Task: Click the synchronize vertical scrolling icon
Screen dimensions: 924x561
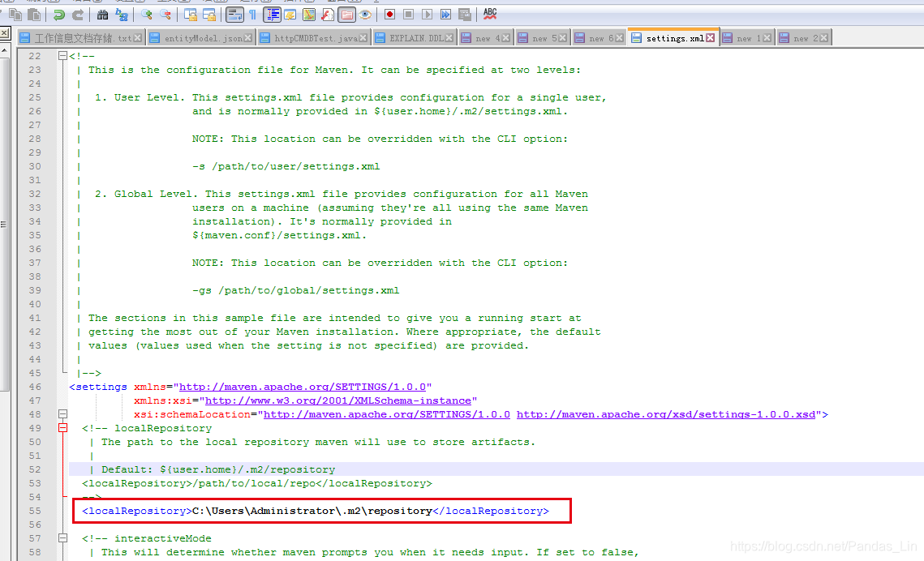Action: (191, 15)
